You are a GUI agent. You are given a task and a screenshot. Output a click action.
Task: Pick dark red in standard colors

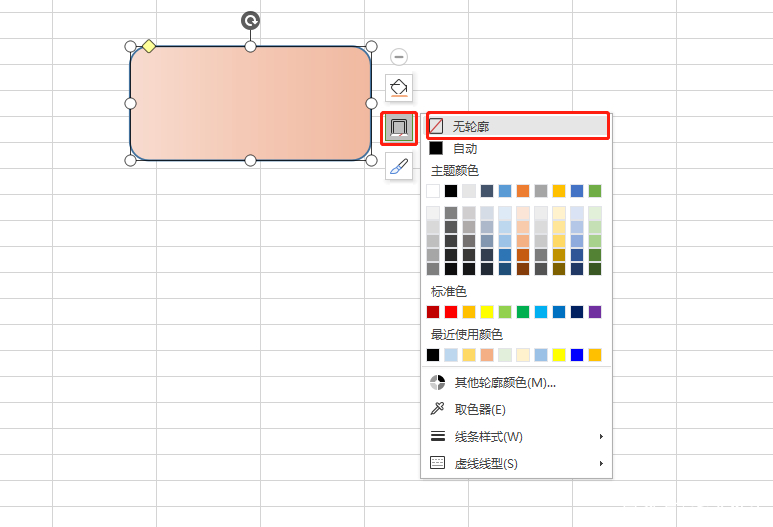pos(433,312)
